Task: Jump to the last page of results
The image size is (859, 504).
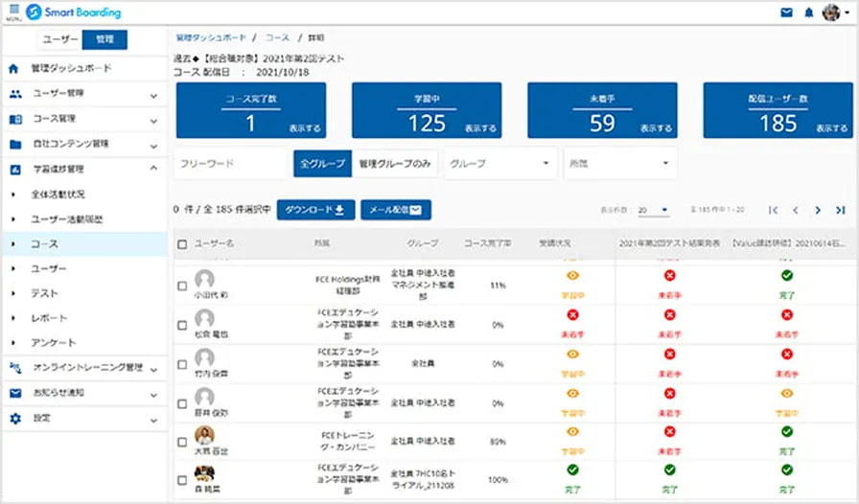Action: coord(841,210)
